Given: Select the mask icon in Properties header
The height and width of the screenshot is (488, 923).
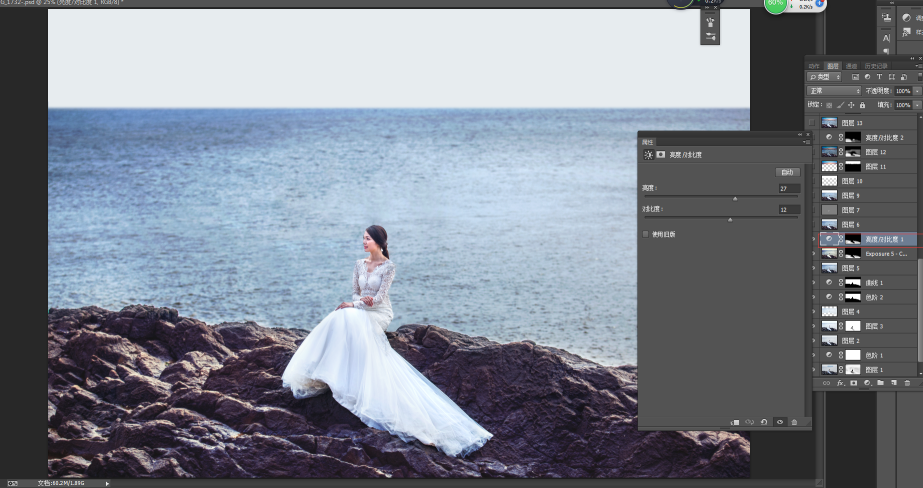Looking at the screenshot, I should pyautogui.click(x=661, y=154).
